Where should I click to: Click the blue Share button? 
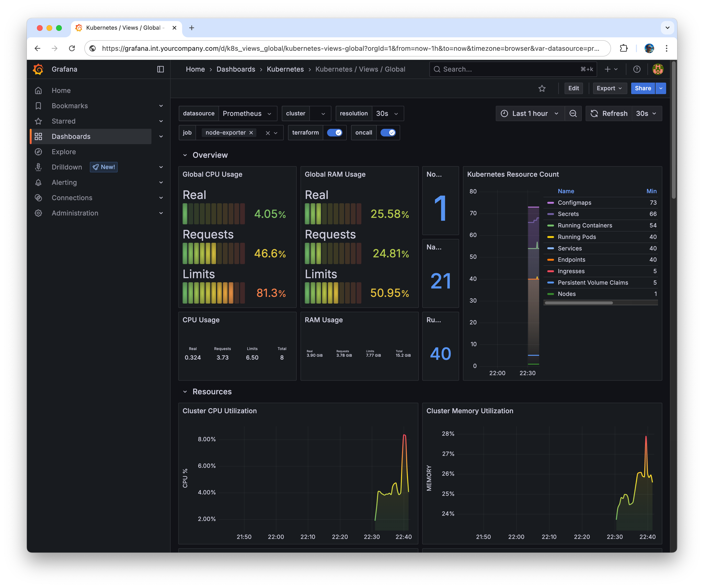coord(643,88)
